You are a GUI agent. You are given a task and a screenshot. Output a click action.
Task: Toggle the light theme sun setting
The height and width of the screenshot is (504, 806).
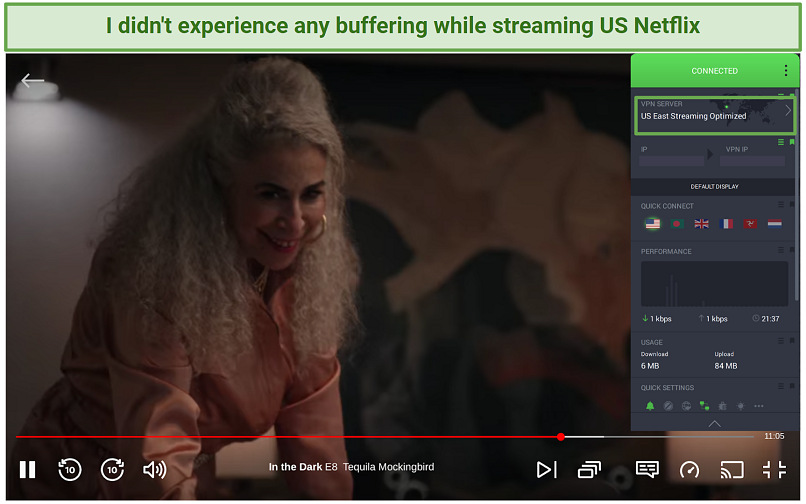point(741,406)
